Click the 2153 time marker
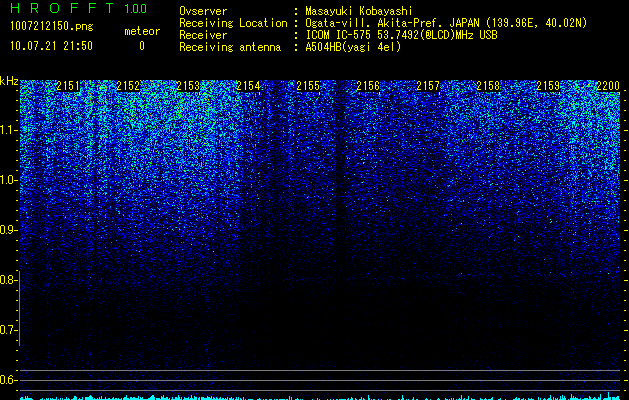 pyautogui.click(x=188, y=86)
